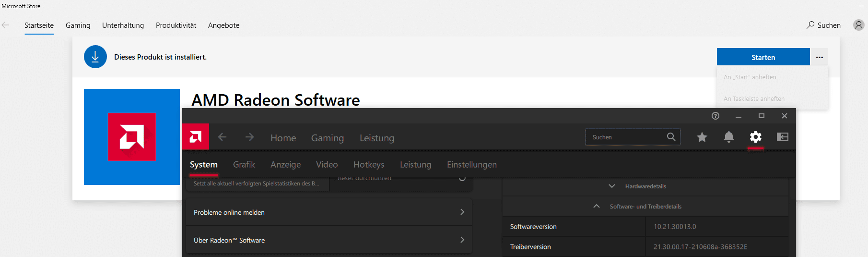Launch the app with the Starten button

click(763, 57)
